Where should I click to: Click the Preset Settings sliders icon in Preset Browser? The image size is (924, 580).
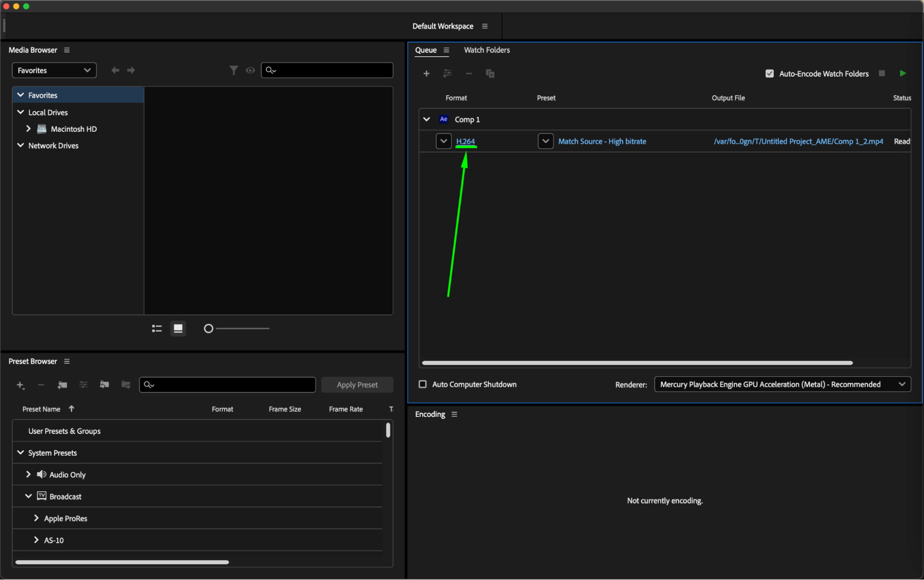click(x=83, y=385)
